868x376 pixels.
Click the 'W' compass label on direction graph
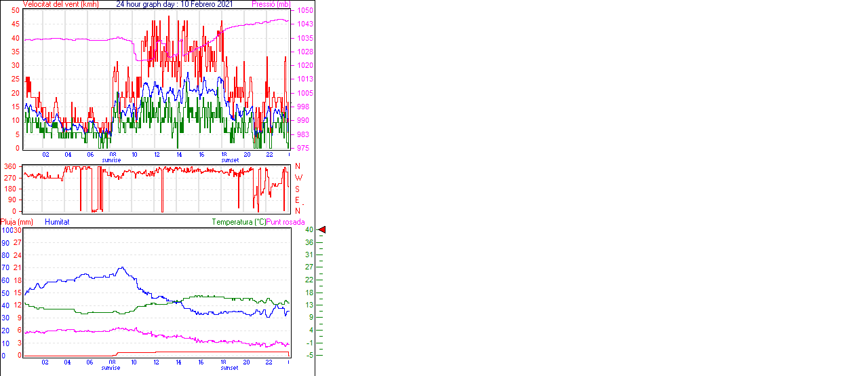click(x=298, y=178)
